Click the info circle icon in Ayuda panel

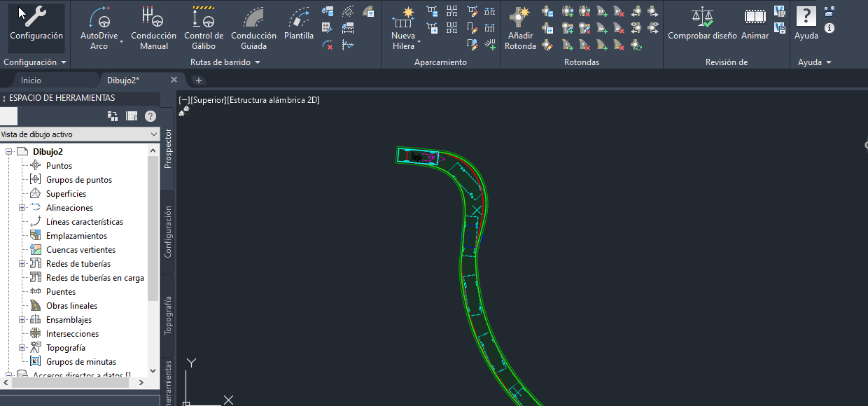click(829, 28)
